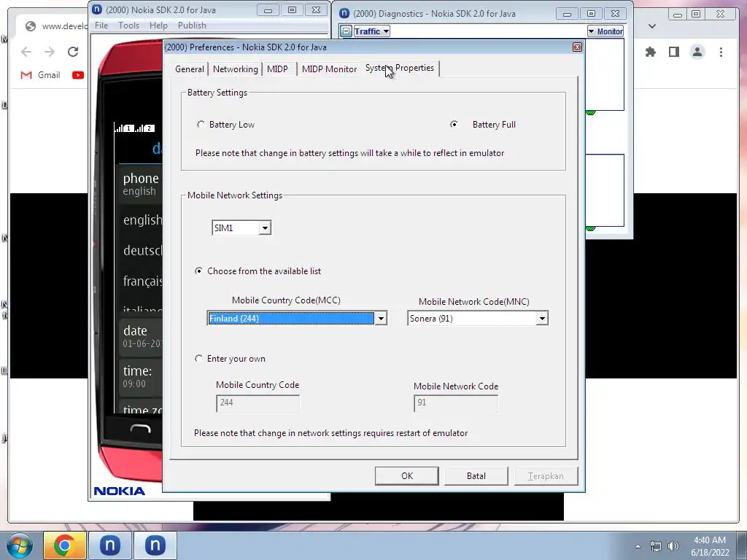
Task: Select the 'Enter your own' radio option
Action: (x=198, y=359)
